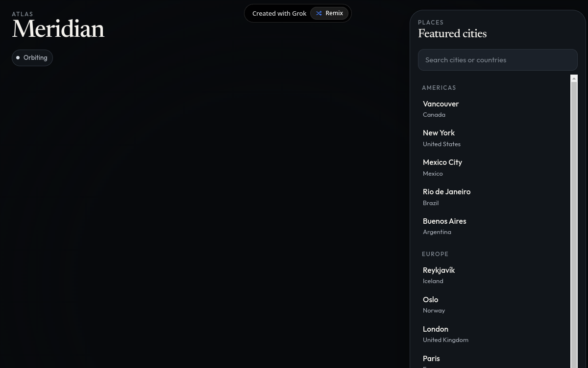Image resolution: width=588 pixels, height=368 pixels.
Task: Choose Mexico City from featured cities
Action: click(x=494, y=167)
